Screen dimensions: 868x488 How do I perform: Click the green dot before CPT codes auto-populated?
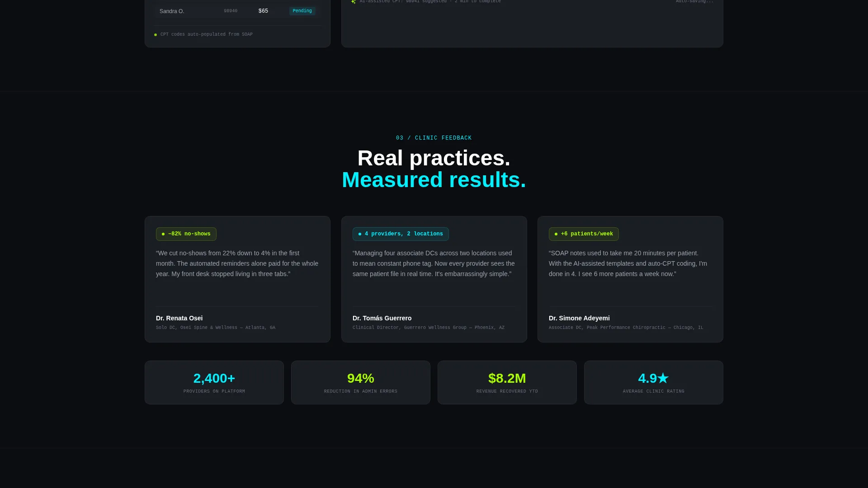point(156,35)
